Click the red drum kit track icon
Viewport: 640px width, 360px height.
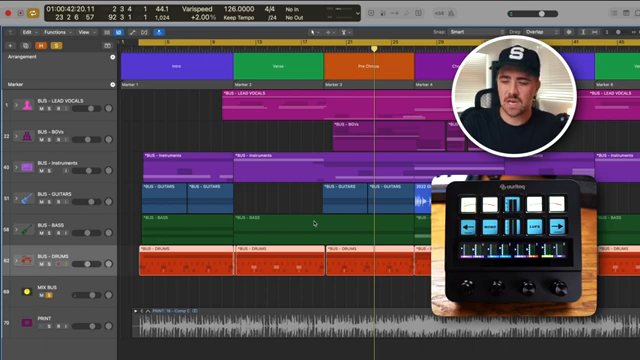tap(27, 260)
